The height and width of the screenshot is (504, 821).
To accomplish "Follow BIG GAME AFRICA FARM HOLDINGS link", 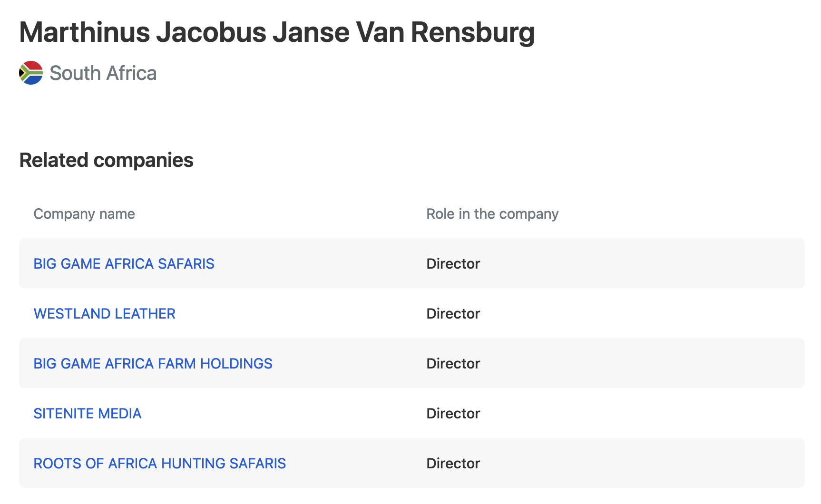I will coord(153,363).
